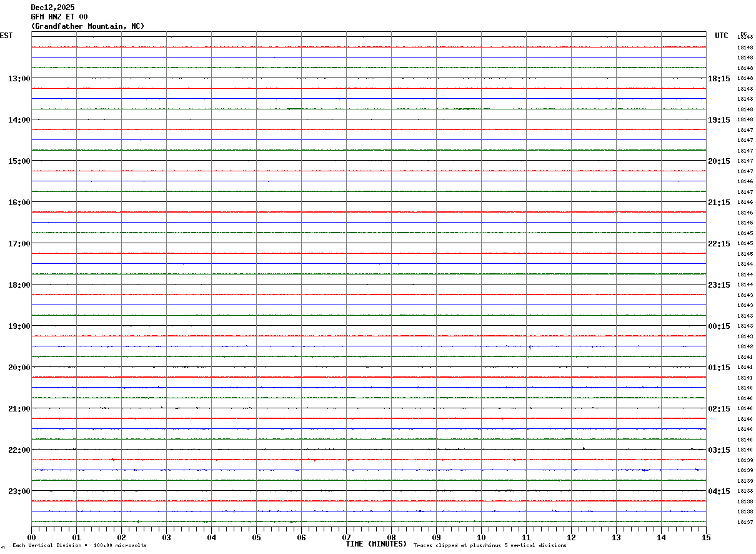Click minute tick label 03 on time axis
The height and width of the screenshot is (554, 756).
(x=166, y=538)
